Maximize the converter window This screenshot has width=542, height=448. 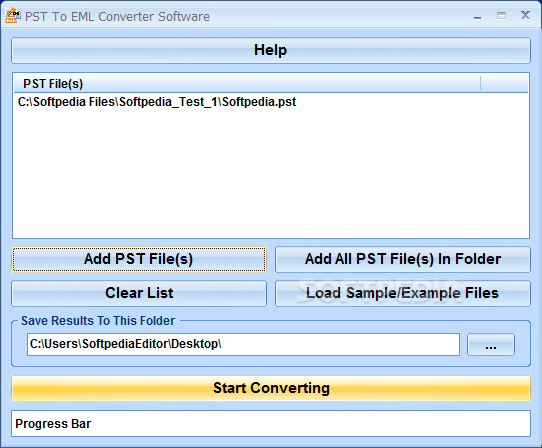502,16
